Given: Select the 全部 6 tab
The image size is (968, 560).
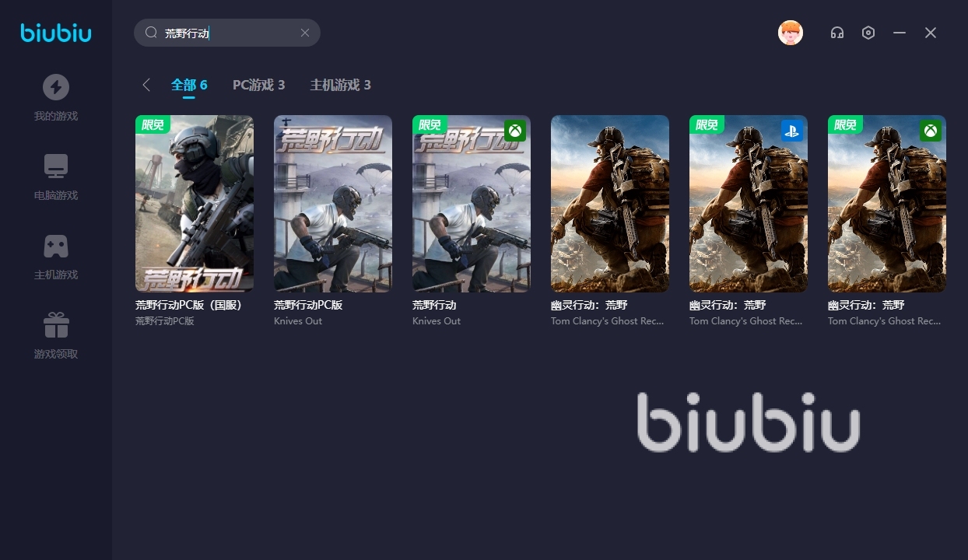Looking at the screenshot, I should (189, 85).
